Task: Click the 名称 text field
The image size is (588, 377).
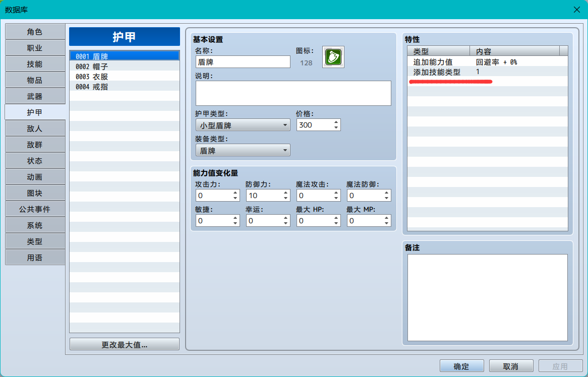Action: click(243, 62)
